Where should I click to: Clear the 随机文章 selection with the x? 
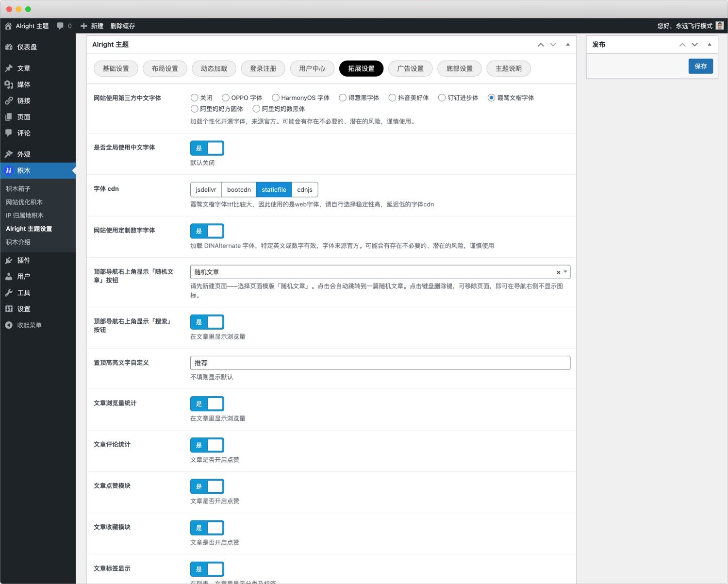[558, 272]
